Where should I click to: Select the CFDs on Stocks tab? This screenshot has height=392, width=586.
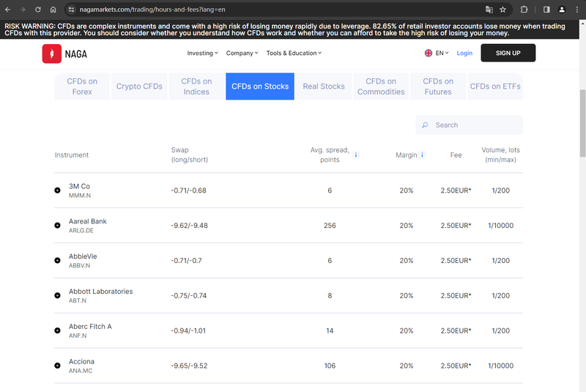click(260, 86)
